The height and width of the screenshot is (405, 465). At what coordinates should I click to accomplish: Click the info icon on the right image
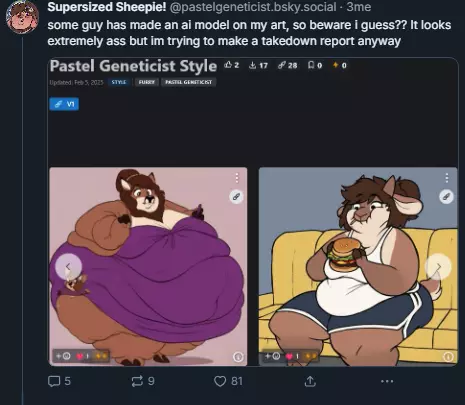coord(448,357)
